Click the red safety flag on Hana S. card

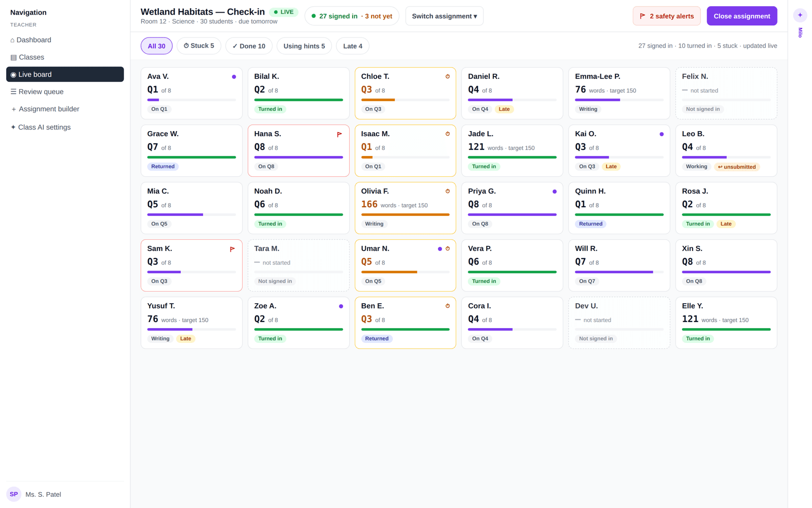[340, 135]
